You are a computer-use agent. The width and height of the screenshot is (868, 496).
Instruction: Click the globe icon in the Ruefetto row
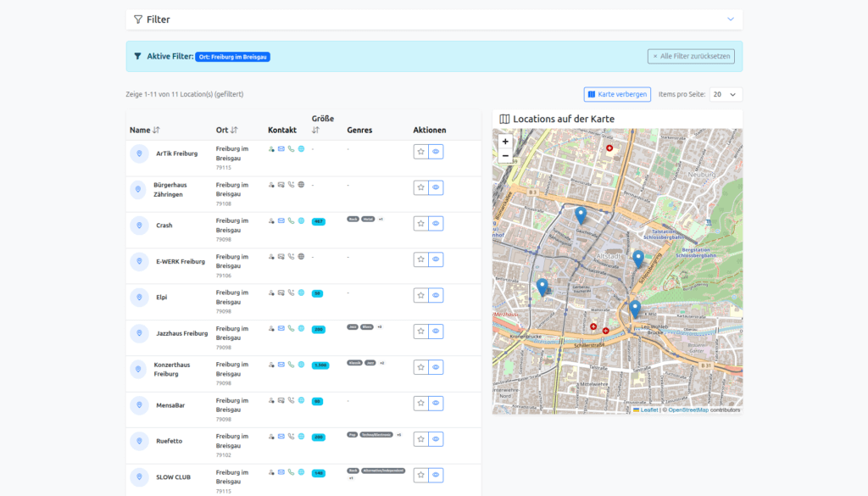click(301, 437)
